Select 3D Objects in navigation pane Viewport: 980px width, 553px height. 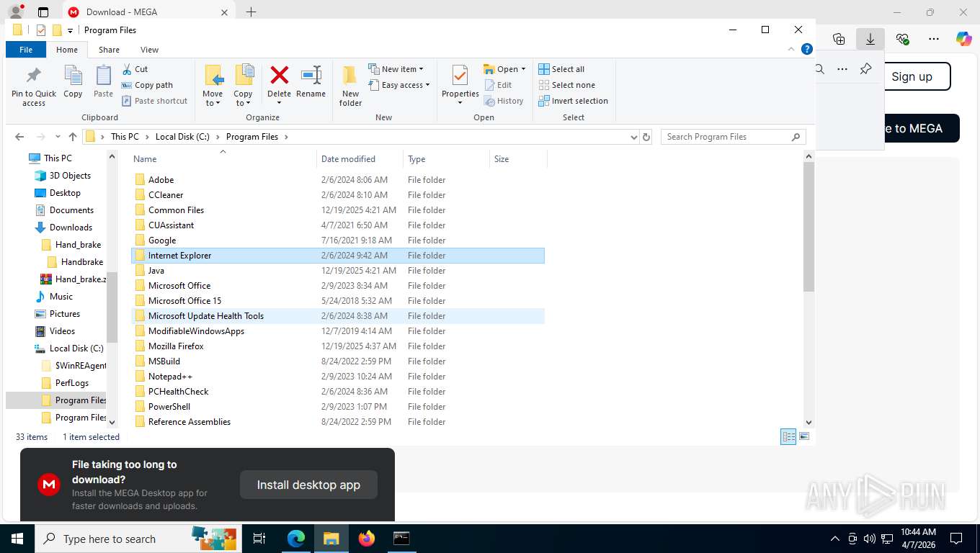(x=70, y=176)
